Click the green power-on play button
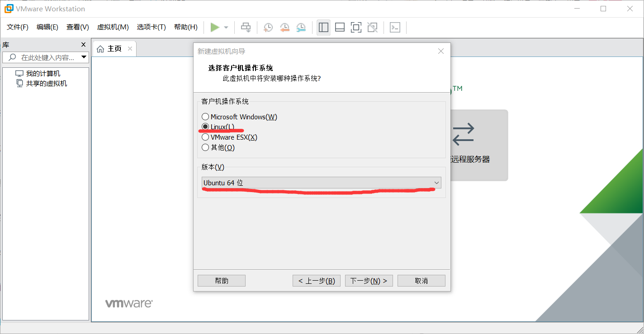The height and width of the screenshot is (334, 644). 215,28
